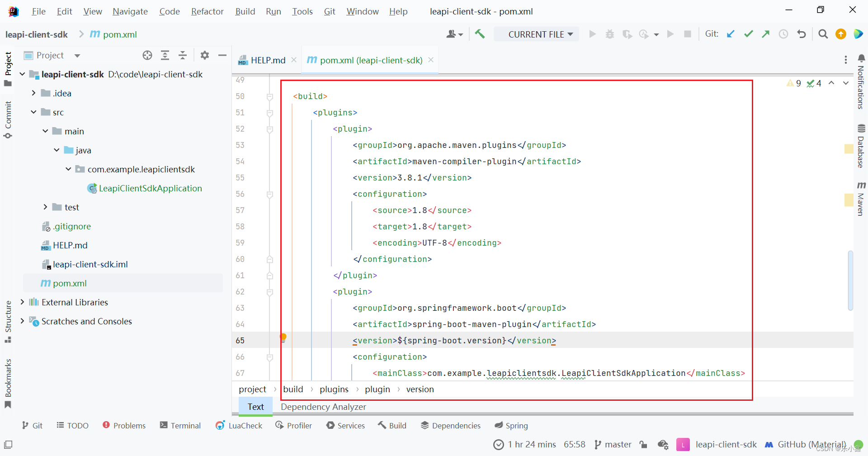868x456 pixels.
Task: Toggle the Terminal tool window
Action: [180, 425]
